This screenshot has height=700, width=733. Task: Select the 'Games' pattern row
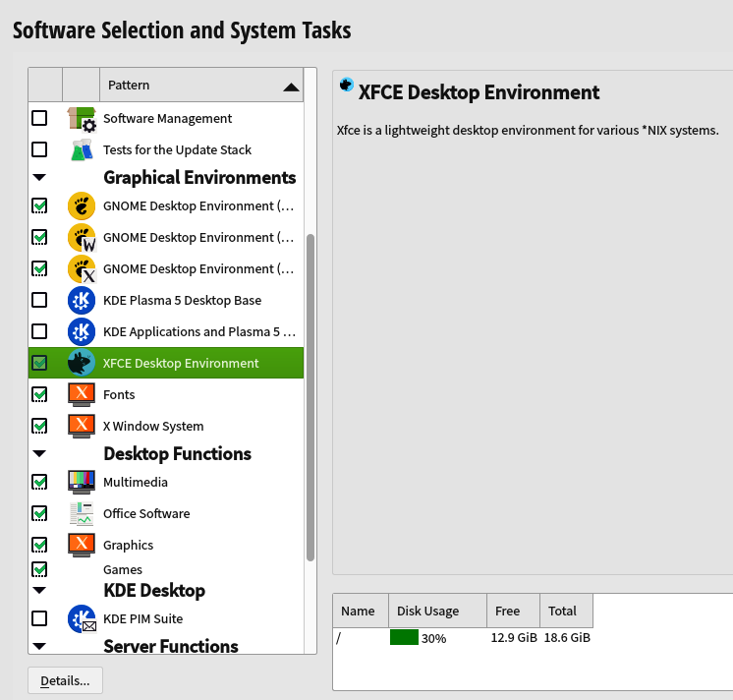point(166,569)
